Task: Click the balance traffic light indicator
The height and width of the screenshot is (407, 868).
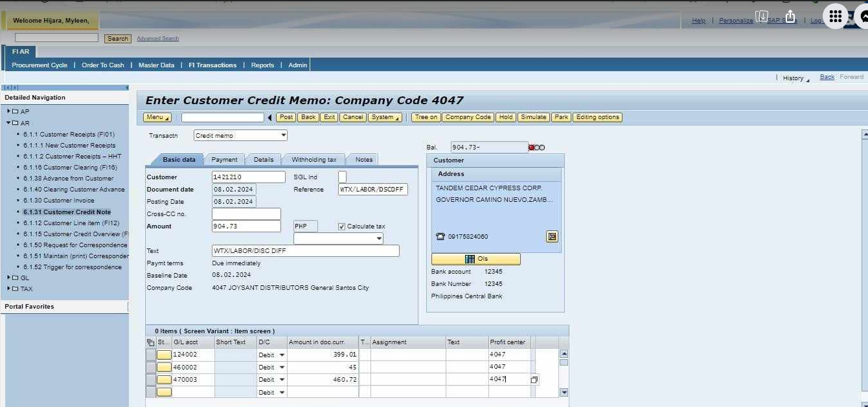Action: click(536, 148)
